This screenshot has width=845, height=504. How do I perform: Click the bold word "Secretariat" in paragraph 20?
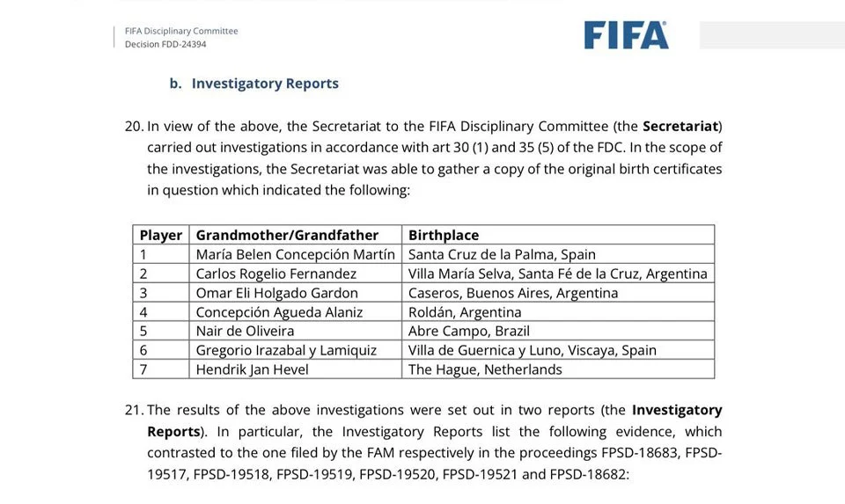(681, 126)
